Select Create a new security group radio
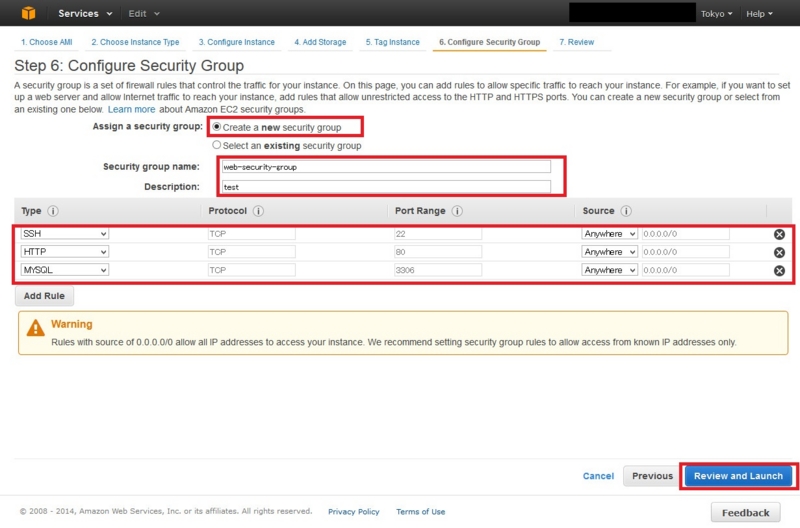This screenshot has height=528, width=800. click(x=217, y=127)
